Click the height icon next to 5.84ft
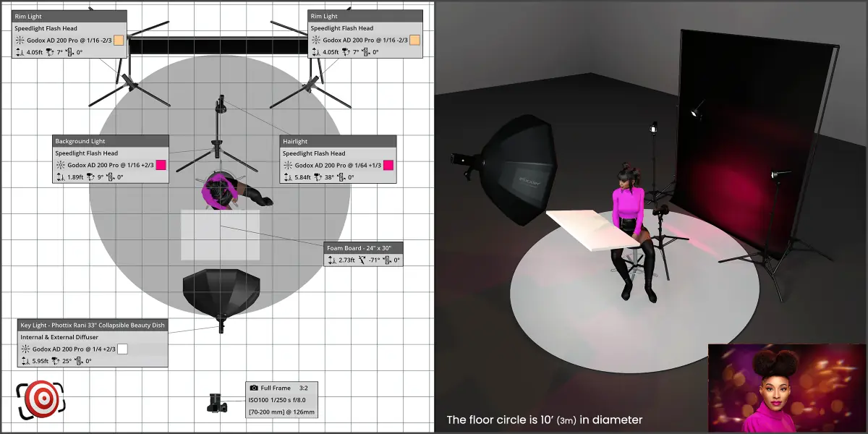 click(x=287, y=177)
